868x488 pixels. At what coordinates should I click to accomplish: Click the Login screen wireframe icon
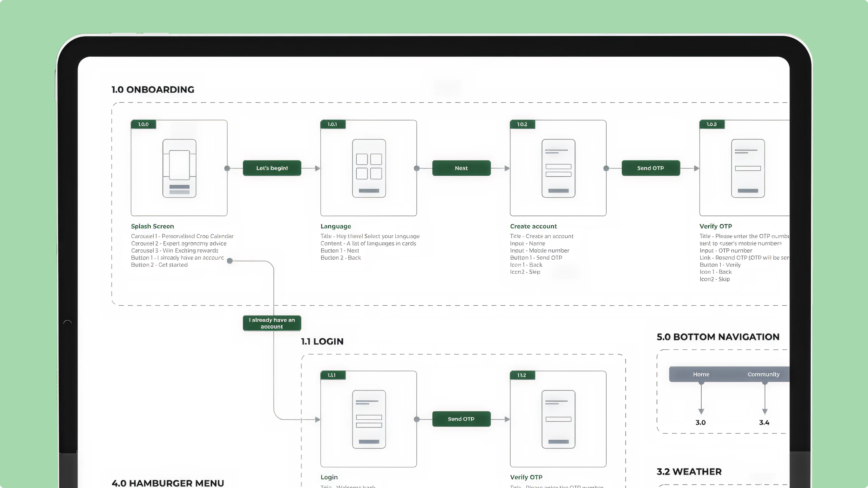pos(369,419)
